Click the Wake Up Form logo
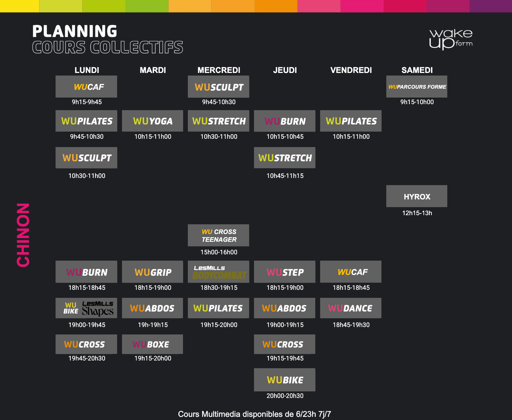Viewport: 512px width, 420px height. point(450,39)
